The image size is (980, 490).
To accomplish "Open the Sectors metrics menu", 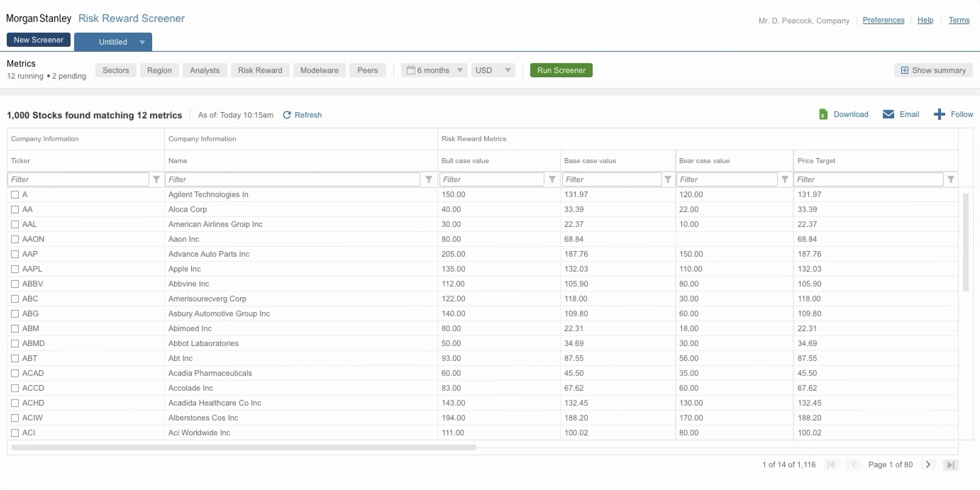I will tap(116, 71).
